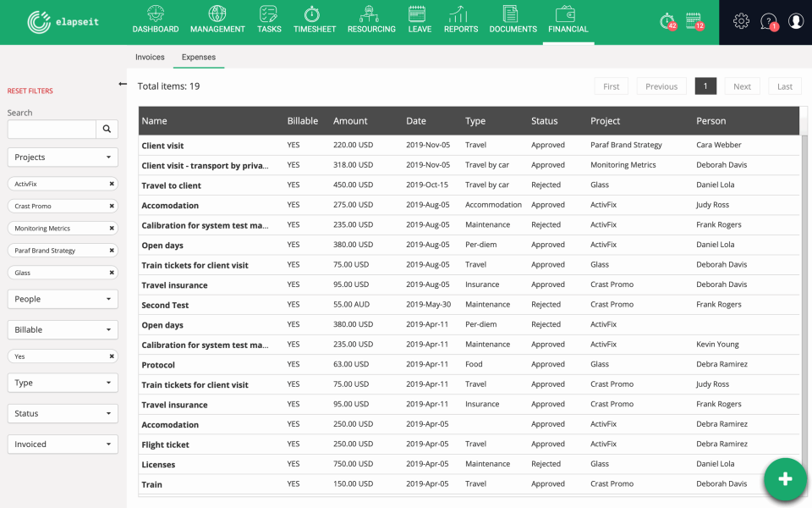Screen dimensions: 812x508
Task: Select page 1 in pagination
Action: 705,86
